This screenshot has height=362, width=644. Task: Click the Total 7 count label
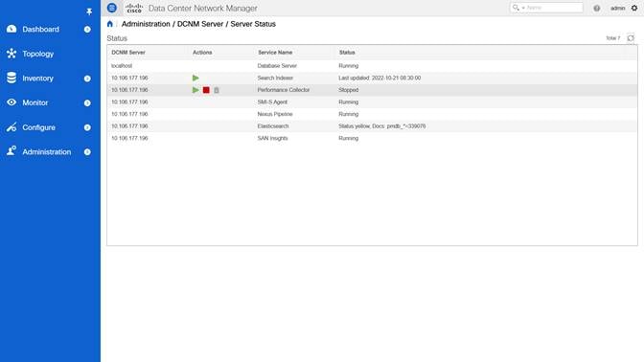click(x=612, y=38)
